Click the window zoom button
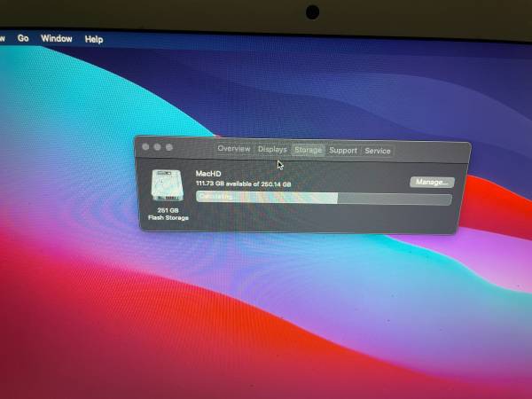The width and height of the screenshot is (532, 399). click(x=168, y=146)
